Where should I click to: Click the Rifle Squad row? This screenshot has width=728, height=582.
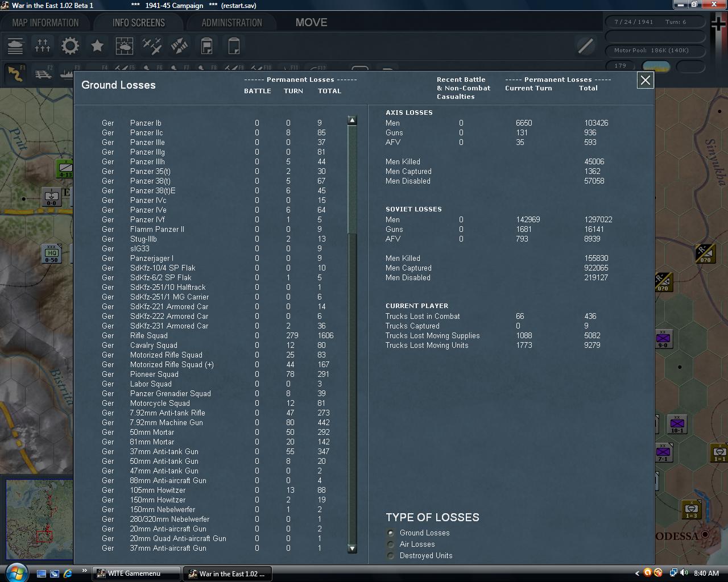[x=219, y=335]
